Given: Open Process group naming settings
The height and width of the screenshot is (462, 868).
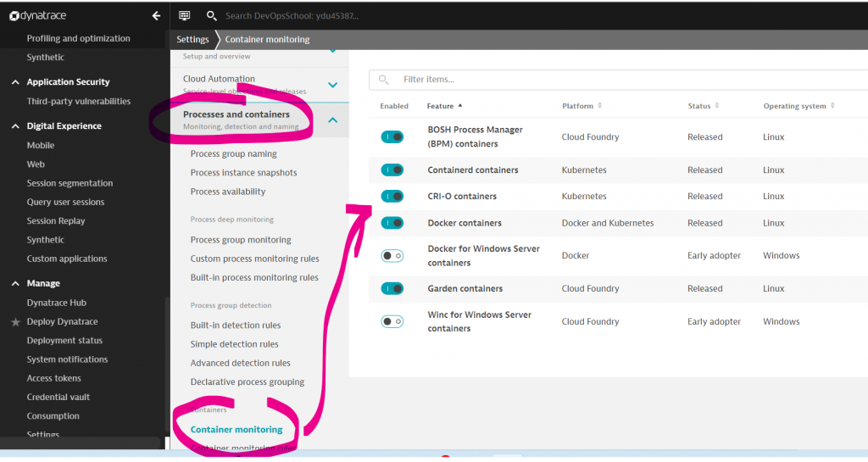Looking at the screenshot, I should (233, 154).
